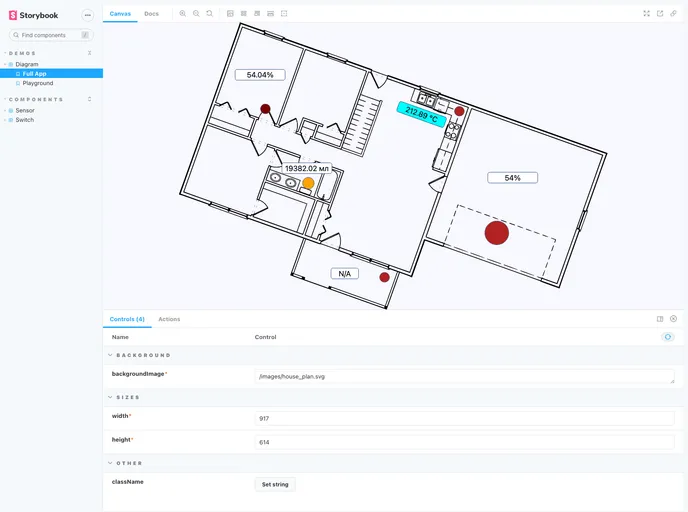Viewport: 688px width, 512px height.
Task: Click the 212.89 °C sensor label
Action: click(422, 115)
